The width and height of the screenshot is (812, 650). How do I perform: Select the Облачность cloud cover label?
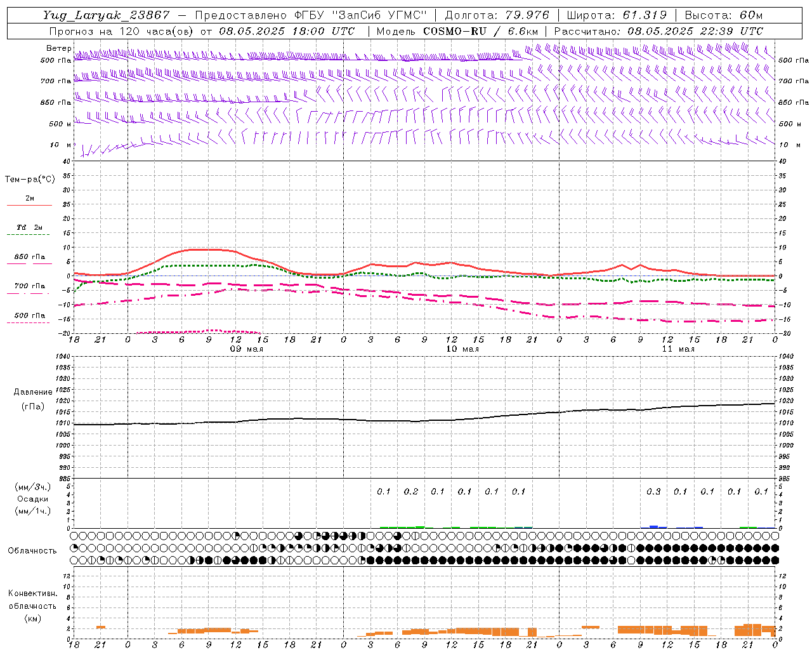32,551
